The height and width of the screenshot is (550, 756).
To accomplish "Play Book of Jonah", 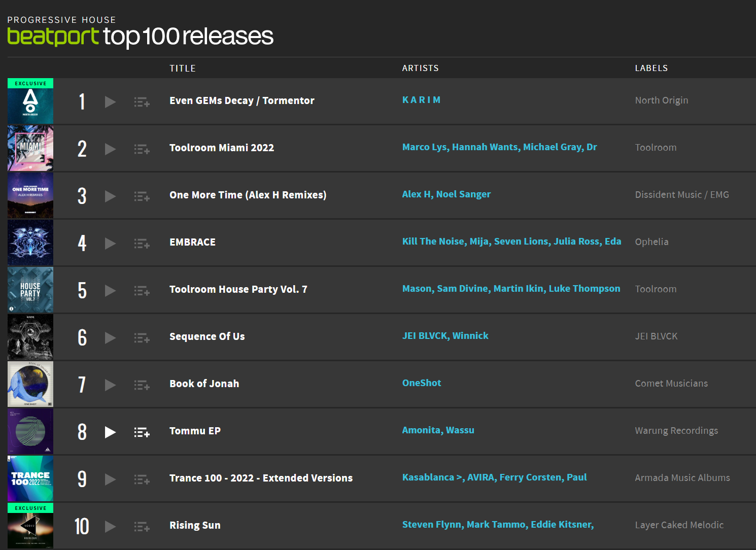I will click(x=110, y=385).
